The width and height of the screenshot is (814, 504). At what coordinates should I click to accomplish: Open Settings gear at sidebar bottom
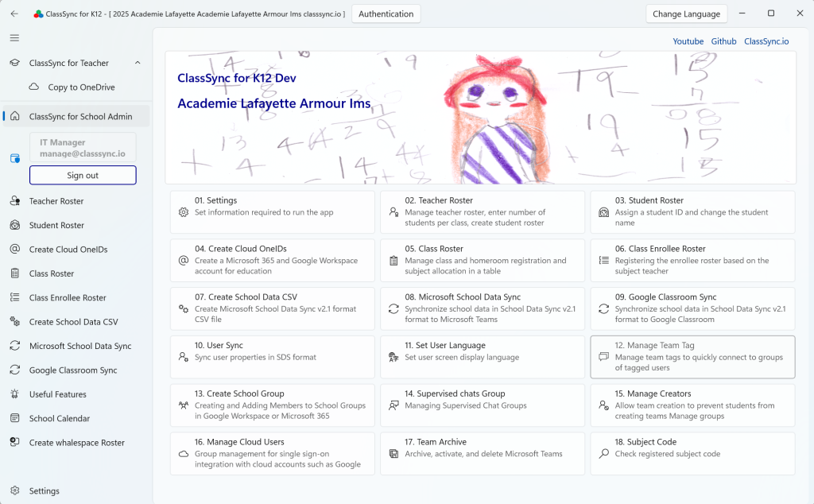coord(15,490)
